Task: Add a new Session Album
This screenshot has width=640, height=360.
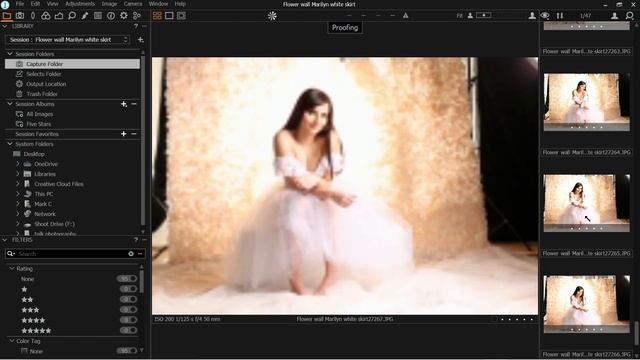Action: [124, 104]
